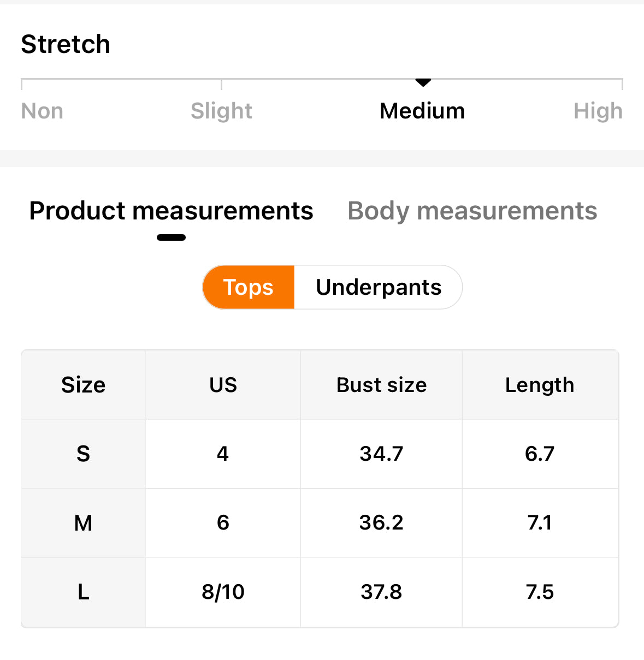
Task: Click the US column header
Action: pos(223,385)
